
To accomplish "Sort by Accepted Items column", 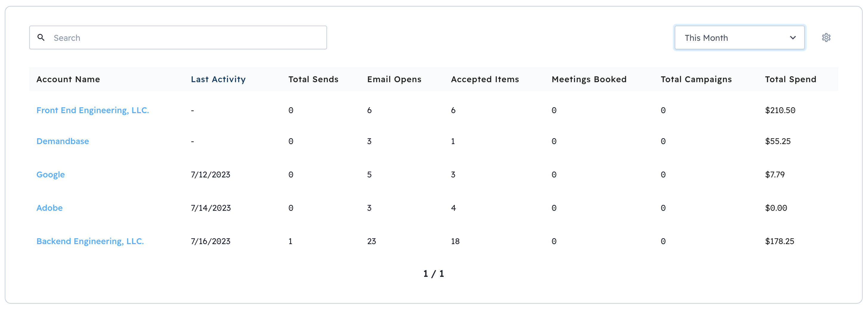I will (x=485, y=79).
